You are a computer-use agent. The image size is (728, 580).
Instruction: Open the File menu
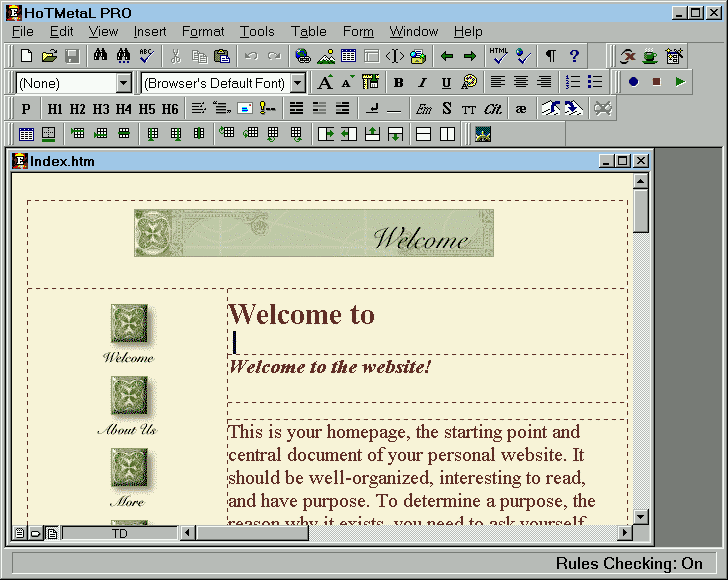(x=23, y=32)
